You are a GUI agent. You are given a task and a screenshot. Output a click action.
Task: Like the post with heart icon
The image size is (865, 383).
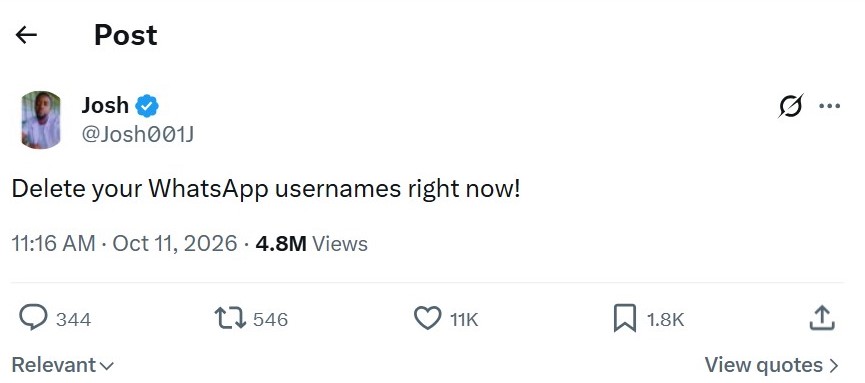(x=428, y=318)
